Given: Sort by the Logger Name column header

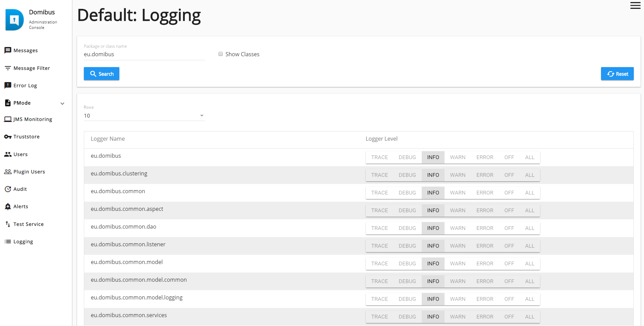Looking at the screenshot, I should (x=108, y=139).
